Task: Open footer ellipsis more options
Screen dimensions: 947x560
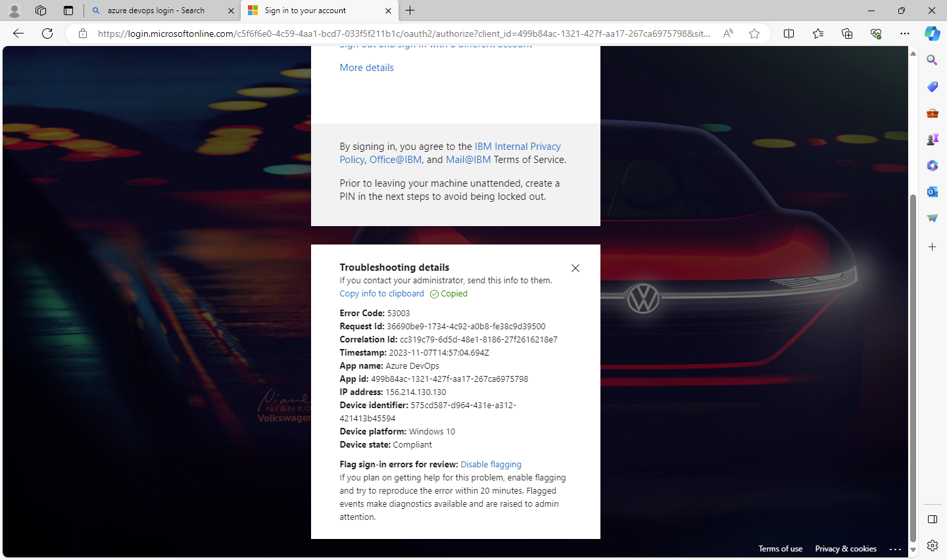Action: click(895, 549)
